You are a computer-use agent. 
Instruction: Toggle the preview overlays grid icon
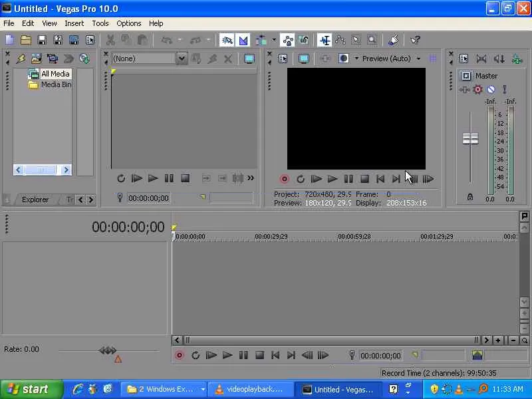(433, 59)
